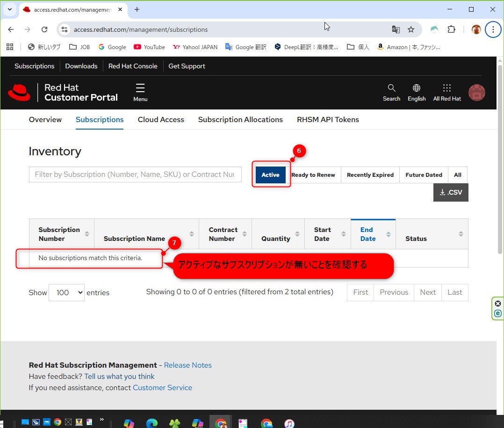
Task: Click the subscription filter text field
Action: 135,174
